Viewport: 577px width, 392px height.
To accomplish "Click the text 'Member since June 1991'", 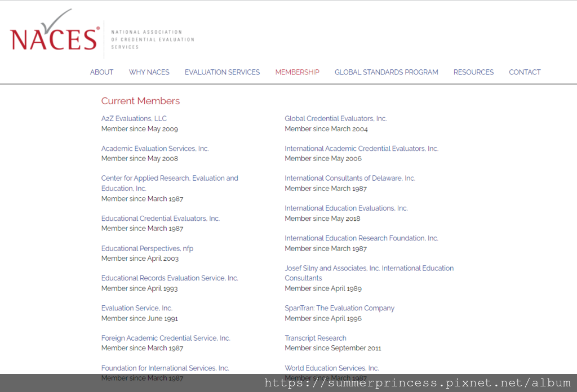I will pos(140,318).
